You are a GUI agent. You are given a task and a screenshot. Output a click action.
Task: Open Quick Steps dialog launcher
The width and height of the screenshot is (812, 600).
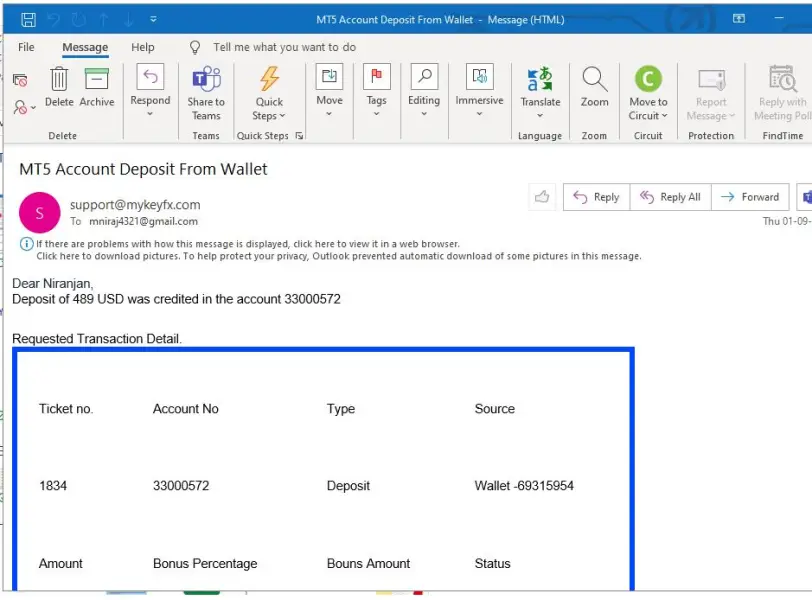[x=298, y=136]
